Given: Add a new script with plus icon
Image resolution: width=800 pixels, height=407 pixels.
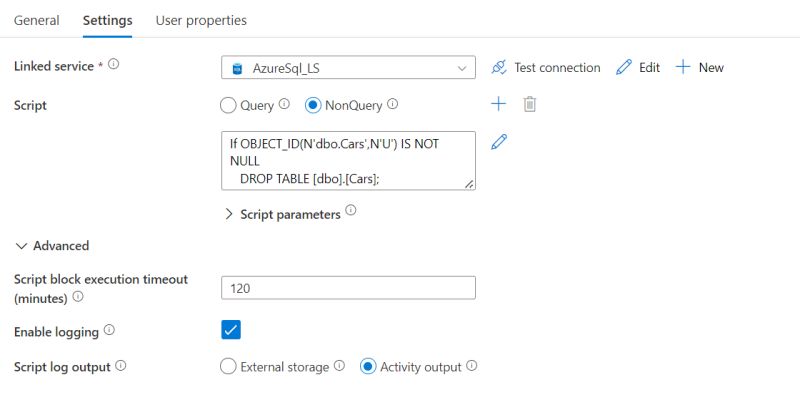Looking at the screenshot, I should [499, 104].
